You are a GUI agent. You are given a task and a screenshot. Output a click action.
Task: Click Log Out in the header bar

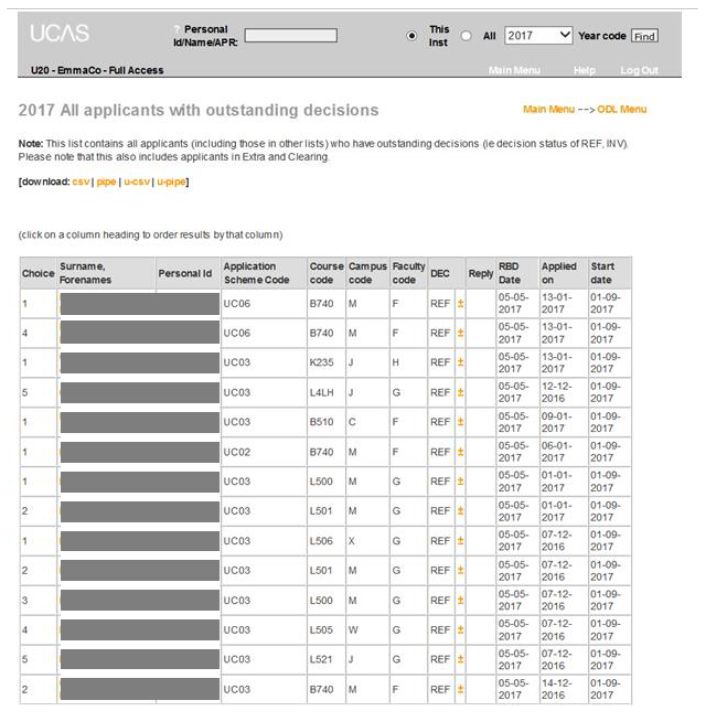point(639,70)
